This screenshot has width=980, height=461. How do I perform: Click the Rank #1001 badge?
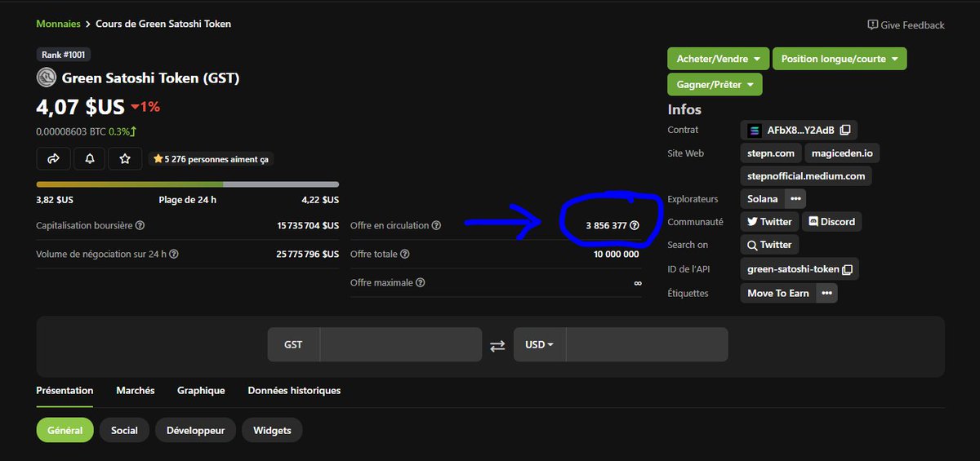[x=63, y=55]
